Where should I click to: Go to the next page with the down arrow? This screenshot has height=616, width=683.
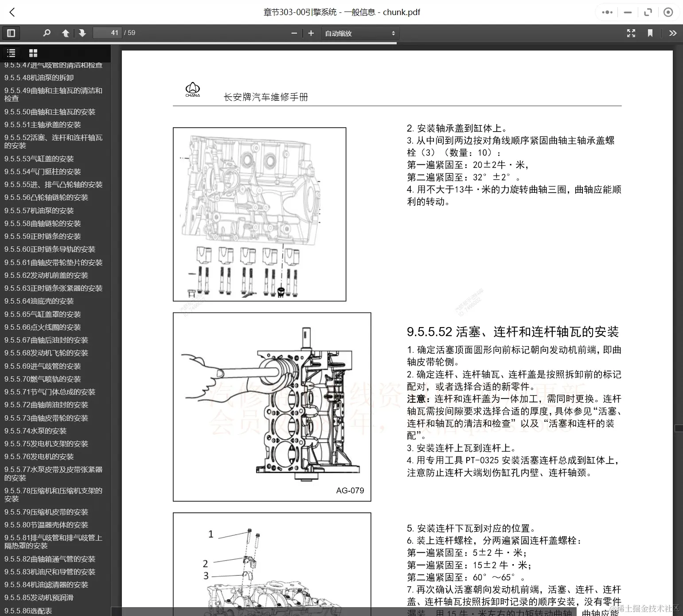click(x=82, y=33)
